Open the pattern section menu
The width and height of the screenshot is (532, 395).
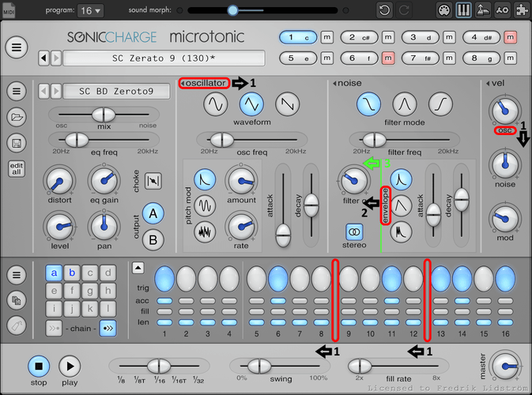(17, 274)
